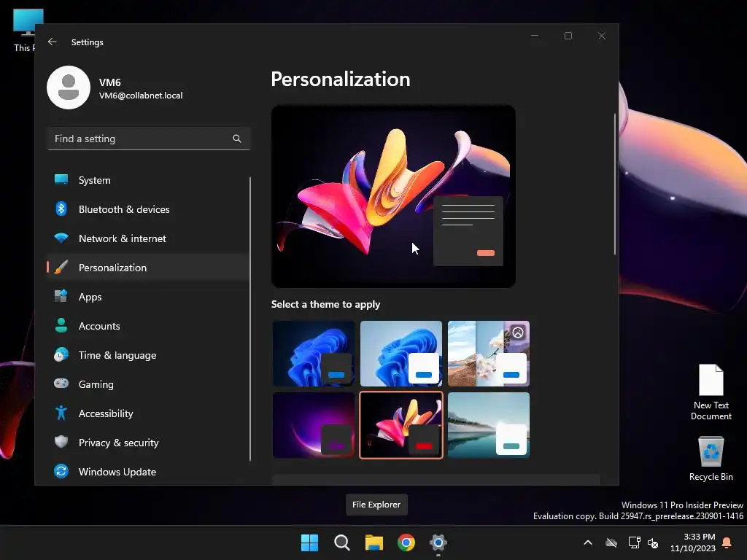Open the notification bell
The image size is (747, 560).
click(x=727, y=542)
